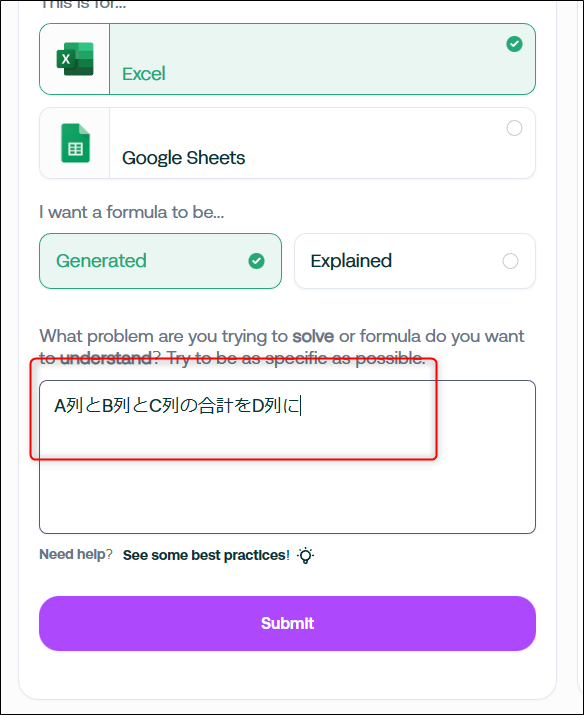Click the Google Sheets document icon
Viewport: 584px width, 715px height.
coord(75,143)
